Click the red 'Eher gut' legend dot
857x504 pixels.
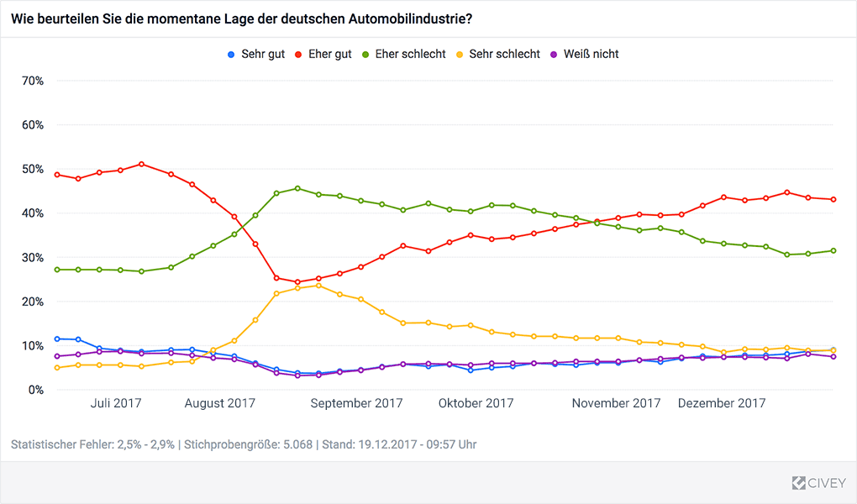pos(300,54)
